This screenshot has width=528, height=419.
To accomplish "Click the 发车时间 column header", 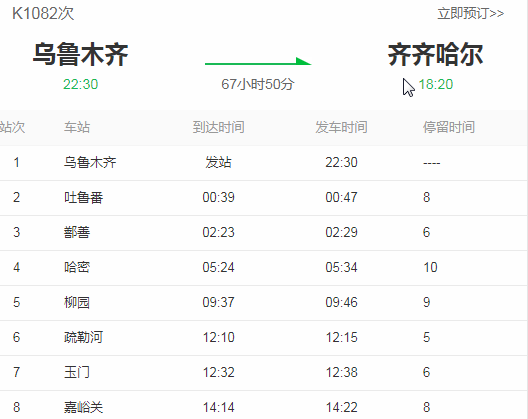I will (x=341, y=127).
